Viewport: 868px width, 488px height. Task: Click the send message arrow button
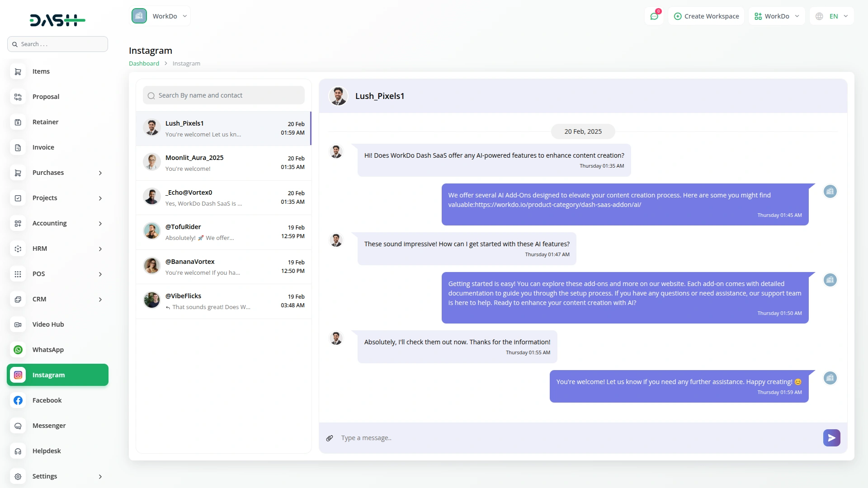[831, 438]
